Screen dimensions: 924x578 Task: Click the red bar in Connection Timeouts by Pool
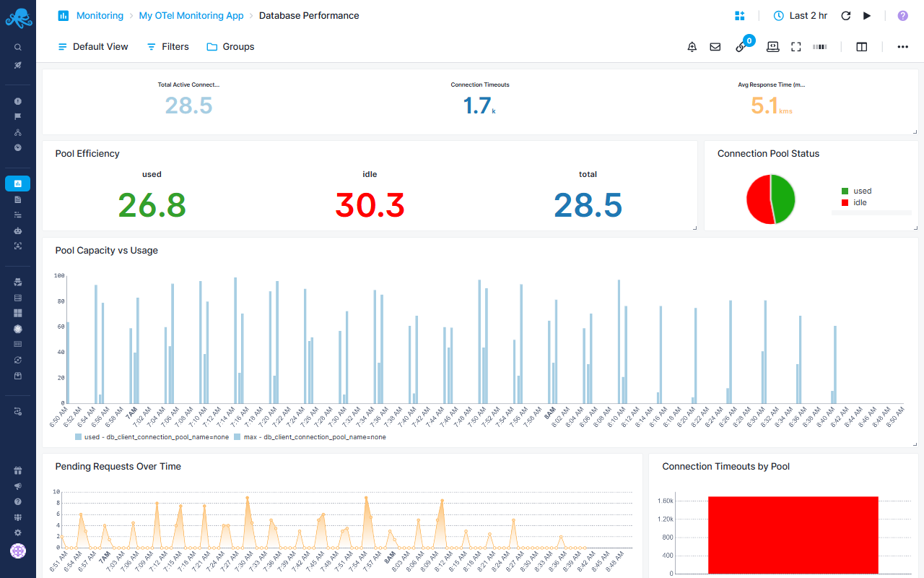coord(793,533)
